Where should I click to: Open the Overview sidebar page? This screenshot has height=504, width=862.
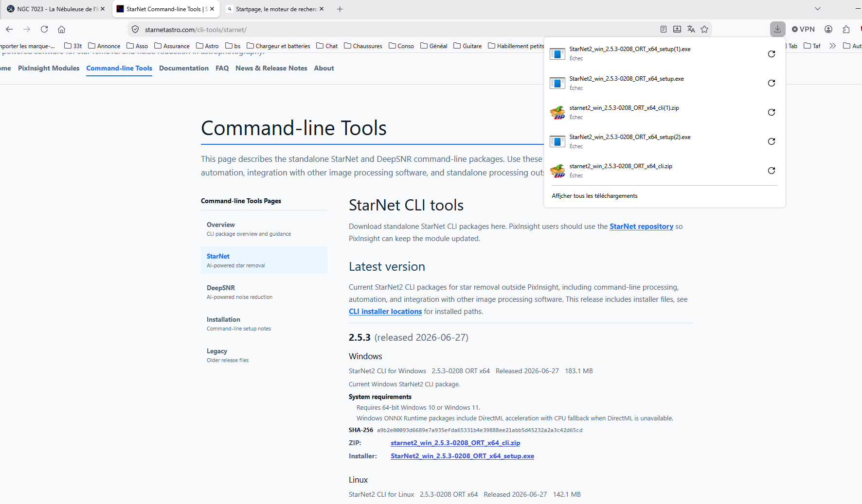point(264,229)
